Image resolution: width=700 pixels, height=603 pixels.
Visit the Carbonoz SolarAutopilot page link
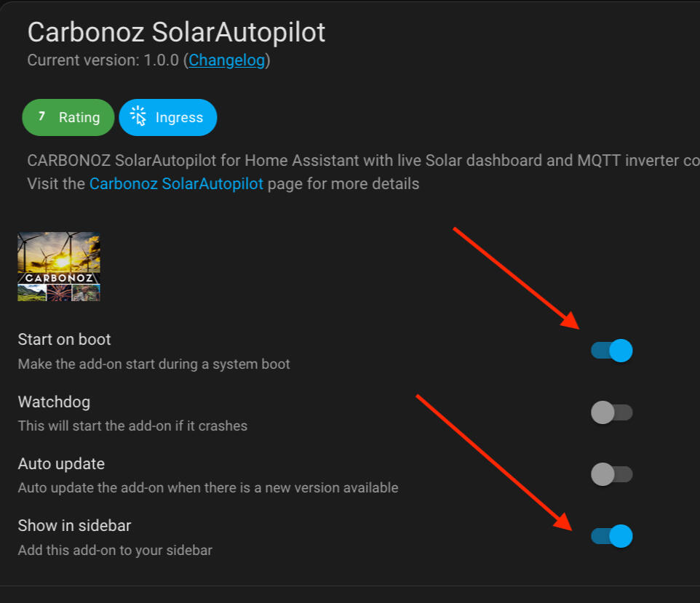click(176, 184)
